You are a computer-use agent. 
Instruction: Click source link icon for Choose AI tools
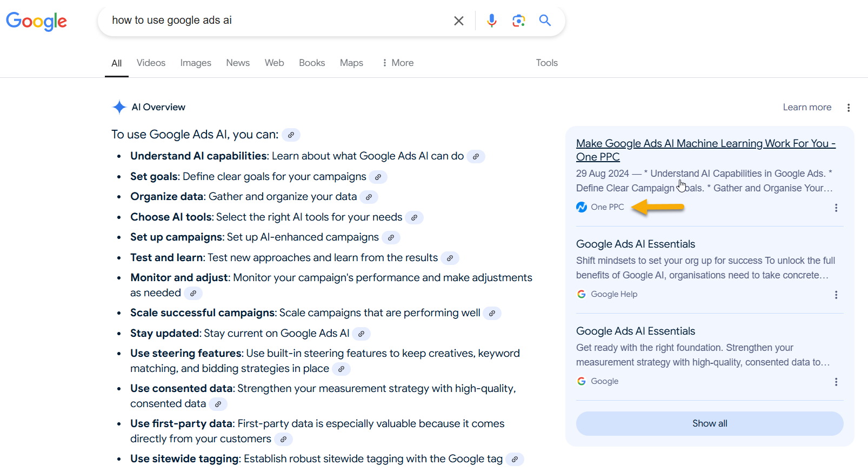pyautogui.click(x=414, y=217)
